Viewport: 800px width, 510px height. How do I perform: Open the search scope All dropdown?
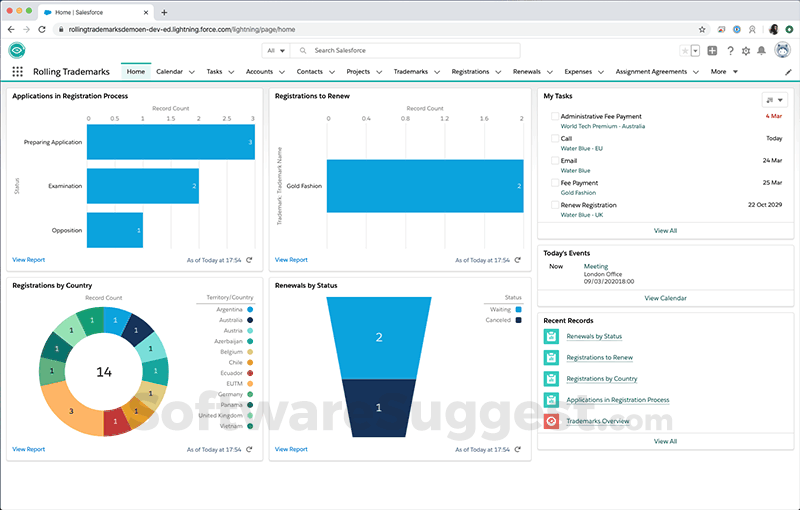(275, 50)
